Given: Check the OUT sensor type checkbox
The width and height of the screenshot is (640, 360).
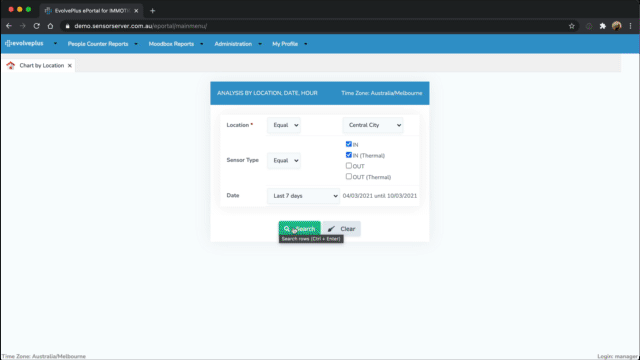Looking at the screenshot, I should (349, 166).
